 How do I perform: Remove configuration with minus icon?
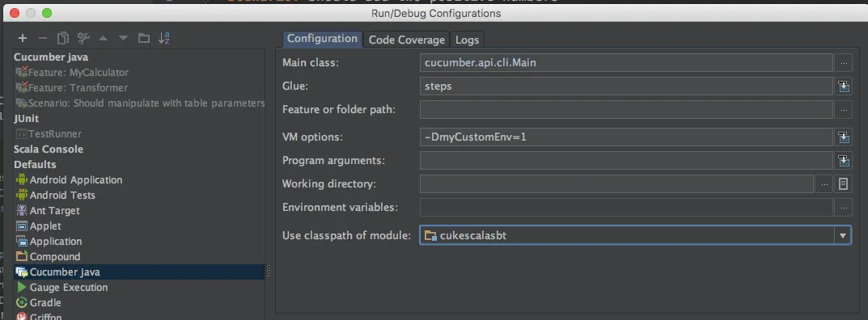[43, 38]
